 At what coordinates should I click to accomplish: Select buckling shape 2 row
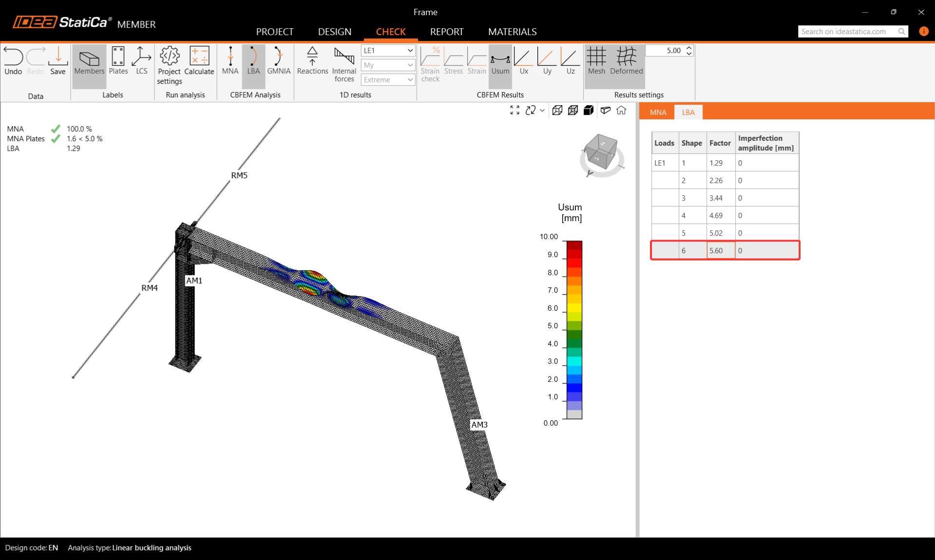725,181
